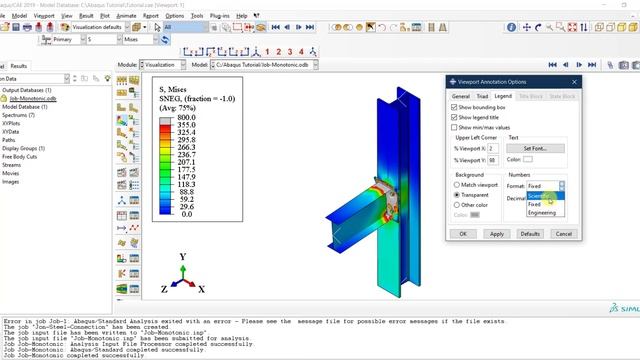Switch to the General tab in annotation options
Viewport: 640px width, 360px height.
460,96
